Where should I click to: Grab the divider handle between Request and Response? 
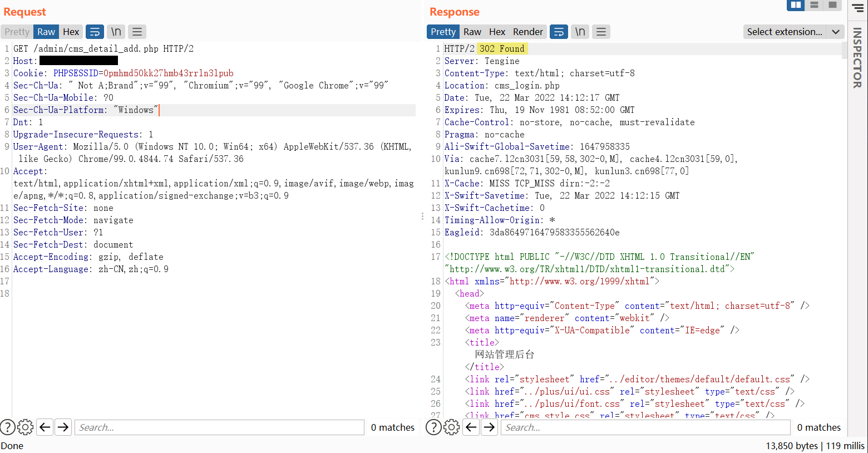(x=422, y=216)
